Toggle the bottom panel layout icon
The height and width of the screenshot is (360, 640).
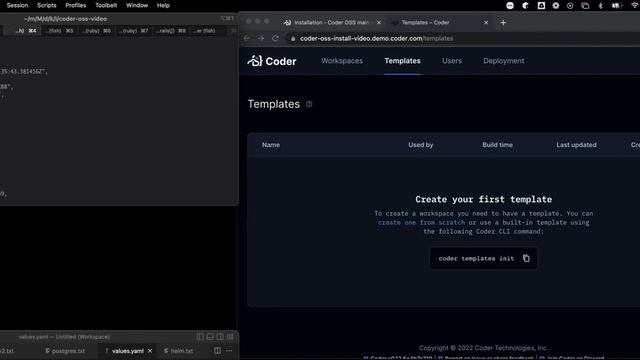[x=210, y=337]
